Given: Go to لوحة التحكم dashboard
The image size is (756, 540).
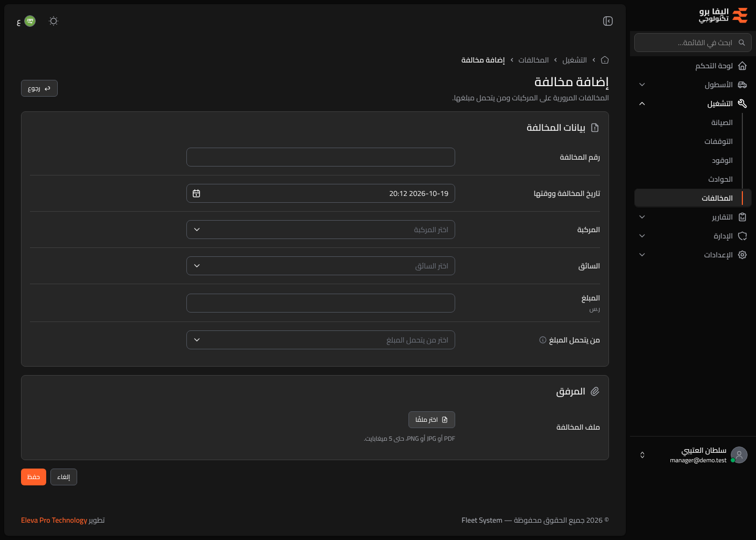Looking at the screenshot, I should (x=693, y=66).
